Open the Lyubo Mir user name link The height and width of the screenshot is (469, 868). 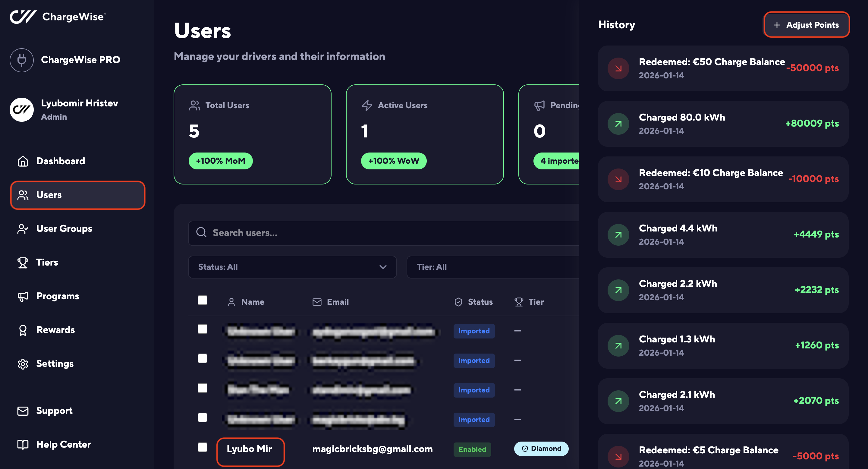click(249, 449)
